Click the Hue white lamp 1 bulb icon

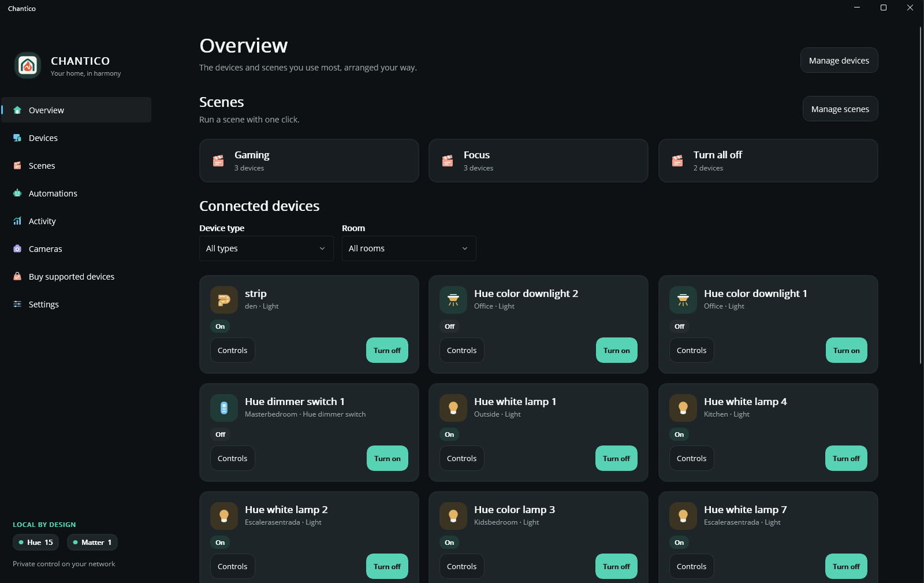coord(453,408)
